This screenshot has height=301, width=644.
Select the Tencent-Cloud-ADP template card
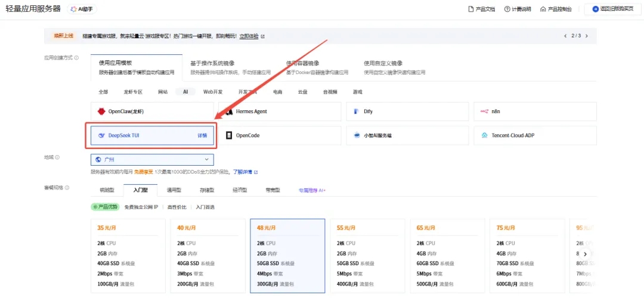tap(535, 135)
